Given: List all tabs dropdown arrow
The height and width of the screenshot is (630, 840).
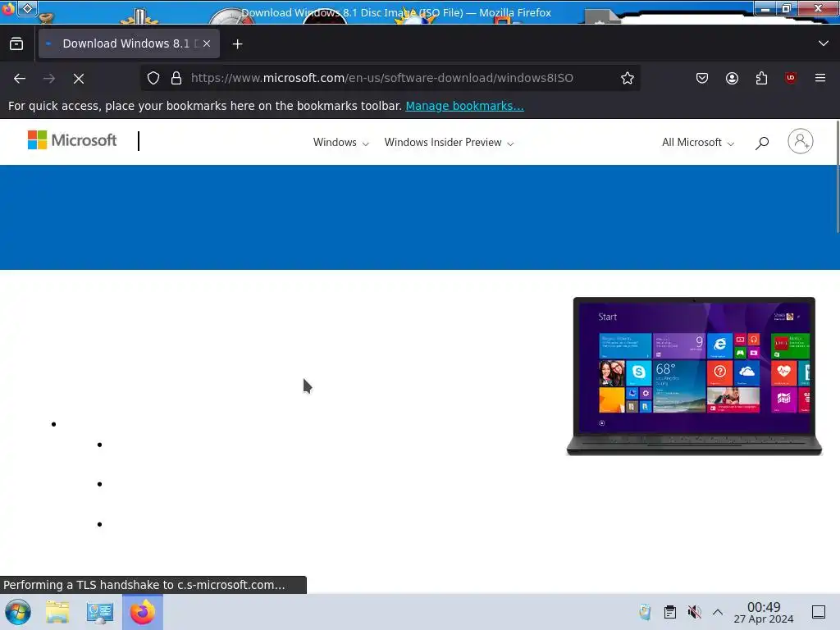Looking at the screenshot, I should point(824,43).
